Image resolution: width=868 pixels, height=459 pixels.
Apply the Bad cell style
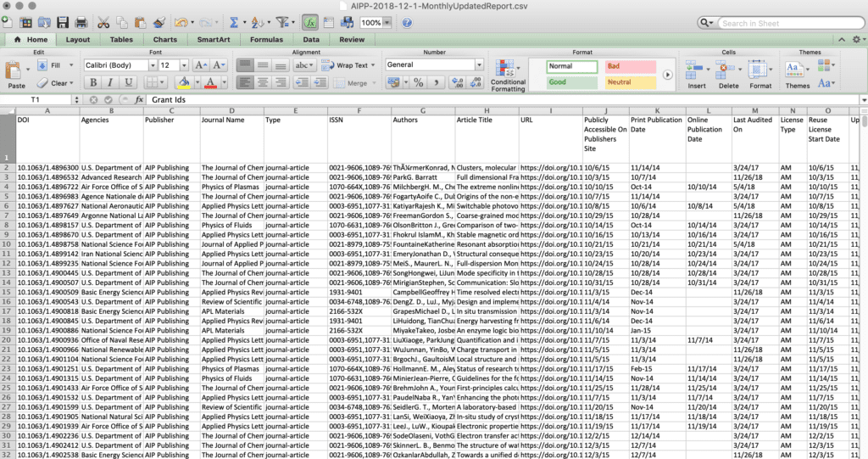(630, 66)
